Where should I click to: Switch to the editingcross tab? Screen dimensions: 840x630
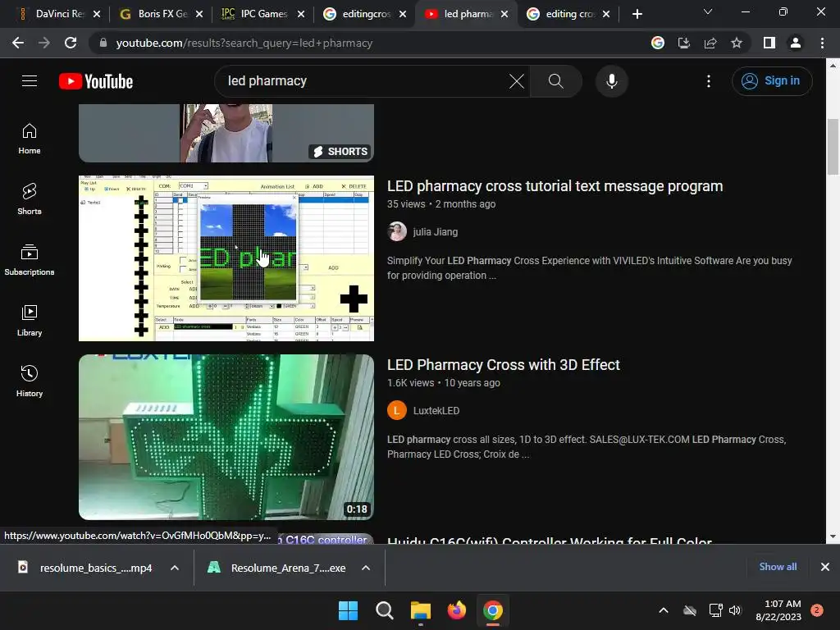pos(365,14)
